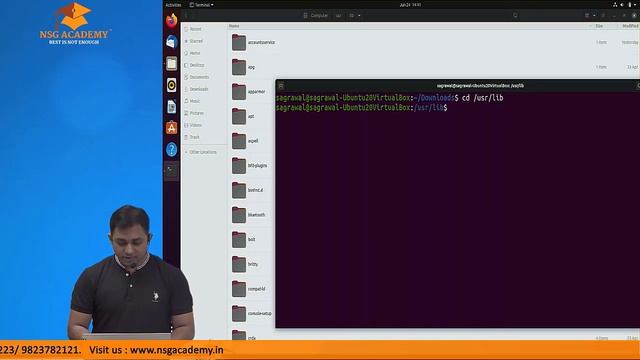Select the binfmt.d folder icon
The width and height of the screenshot is (640, 360).
[239, 190]
